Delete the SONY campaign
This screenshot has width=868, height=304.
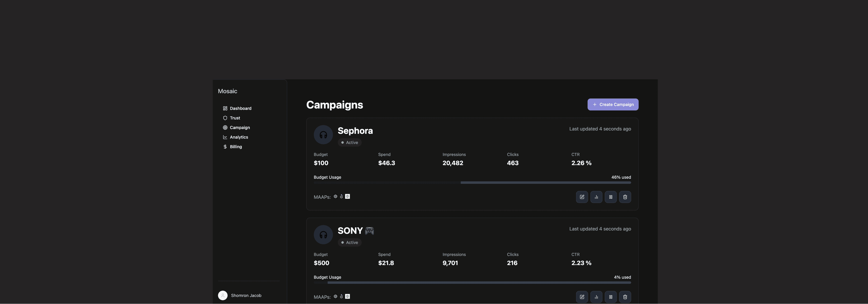[625, 297]
